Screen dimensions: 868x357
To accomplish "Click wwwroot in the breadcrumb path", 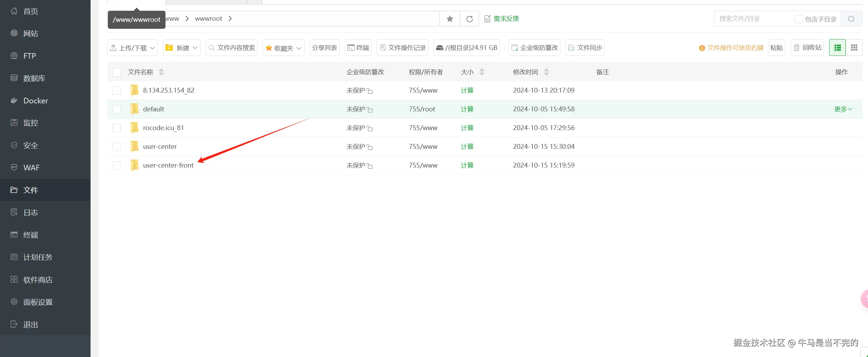I will coord(208,19).
